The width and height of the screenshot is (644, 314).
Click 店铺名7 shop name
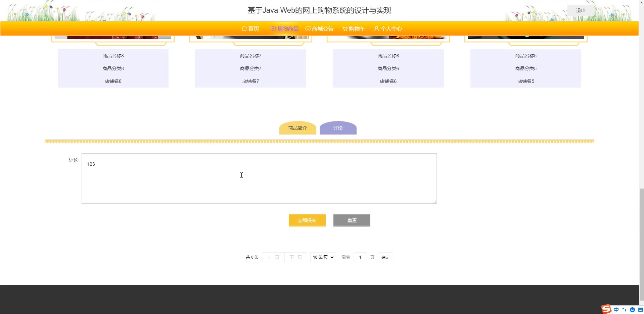click(251, 81)
